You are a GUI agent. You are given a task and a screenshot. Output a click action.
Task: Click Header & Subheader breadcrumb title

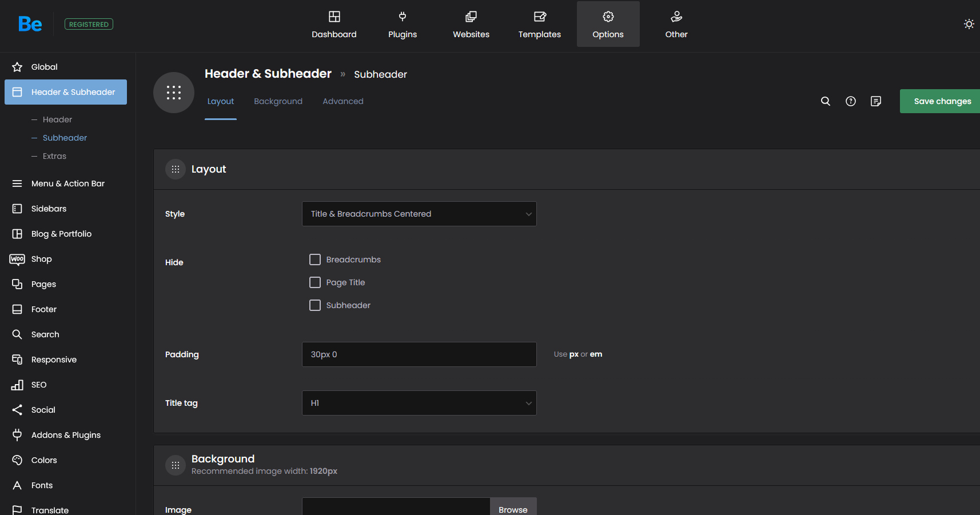click(x=268, y=74)
